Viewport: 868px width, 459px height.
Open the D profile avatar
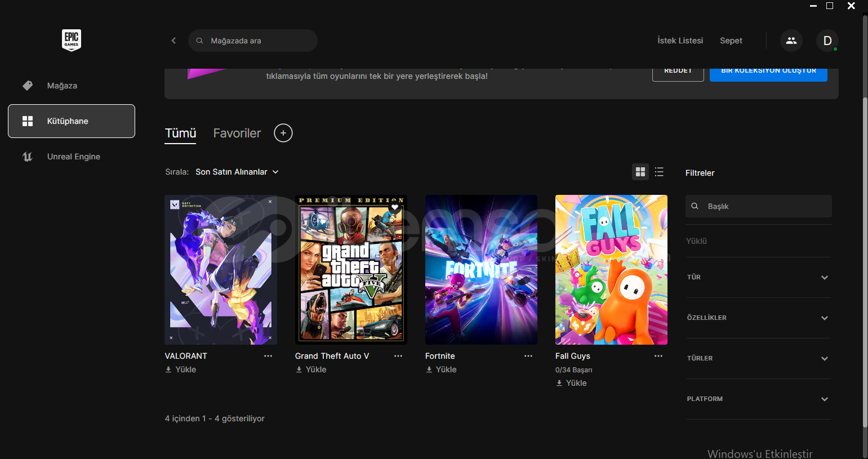point(827,41)
